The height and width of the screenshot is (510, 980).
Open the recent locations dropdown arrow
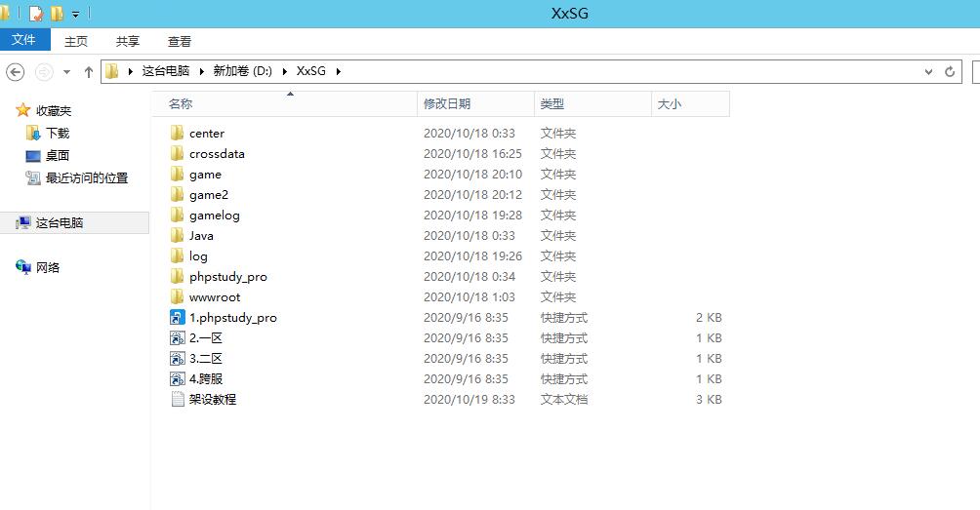pos(66,71)
